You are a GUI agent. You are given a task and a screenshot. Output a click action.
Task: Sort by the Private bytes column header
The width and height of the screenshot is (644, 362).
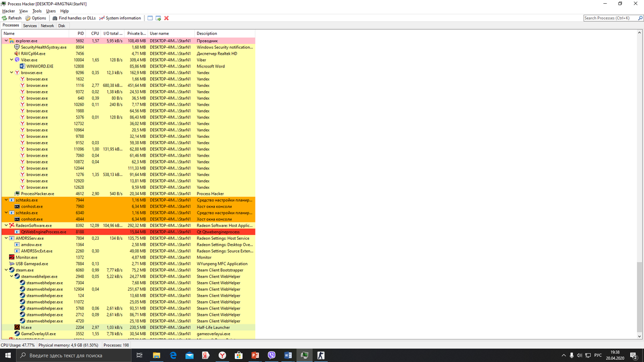(136, 33)
